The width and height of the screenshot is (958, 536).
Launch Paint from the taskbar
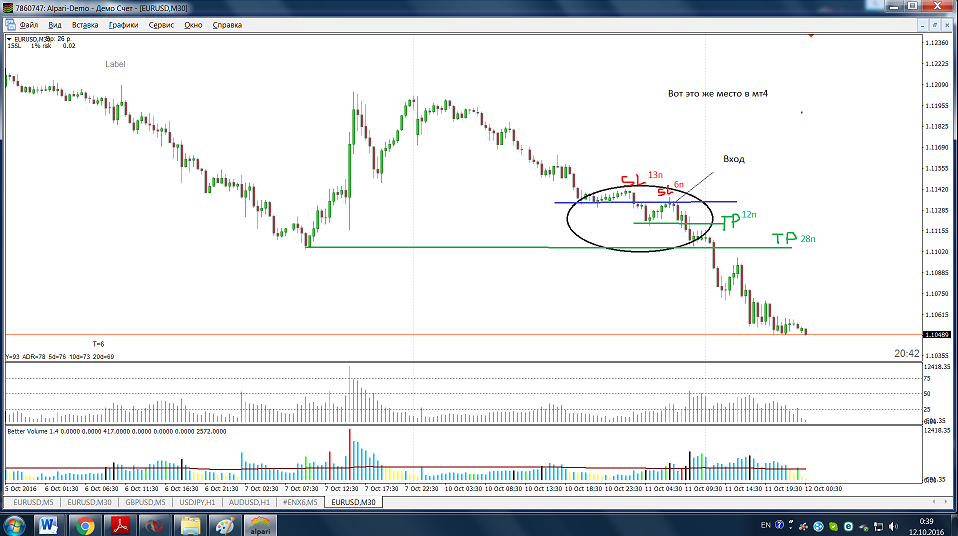(224, 524)
